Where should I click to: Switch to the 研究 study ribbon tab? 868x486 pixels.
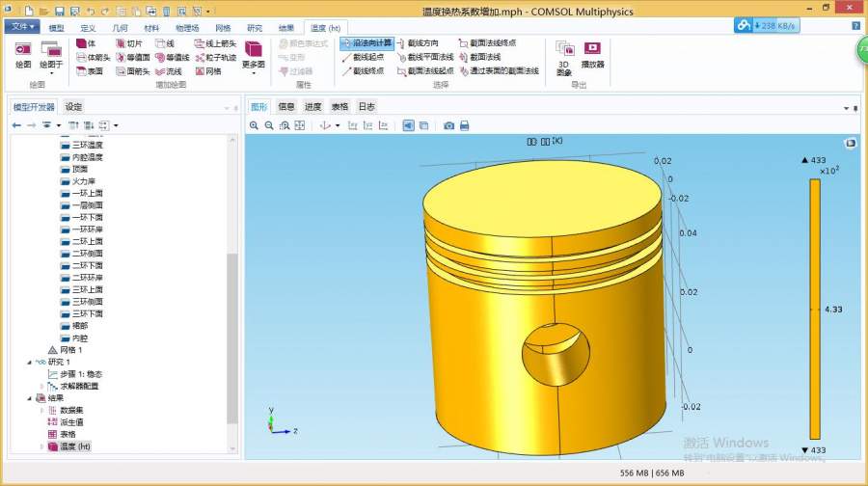pos(255,28)
